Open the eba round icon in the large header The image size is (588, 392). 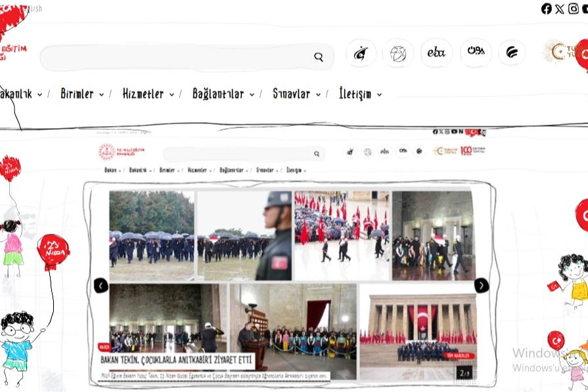(x=436, y=53)
